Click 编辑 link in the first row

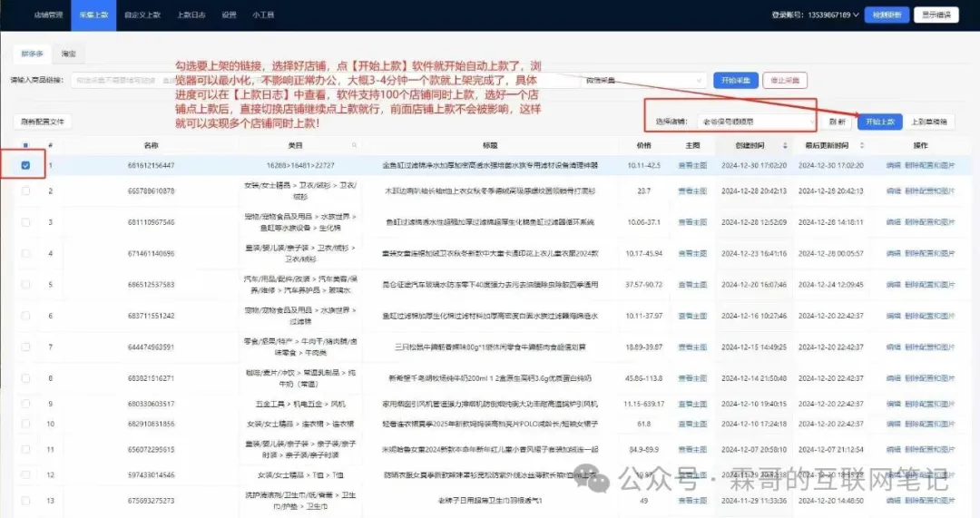pos(893,165)
